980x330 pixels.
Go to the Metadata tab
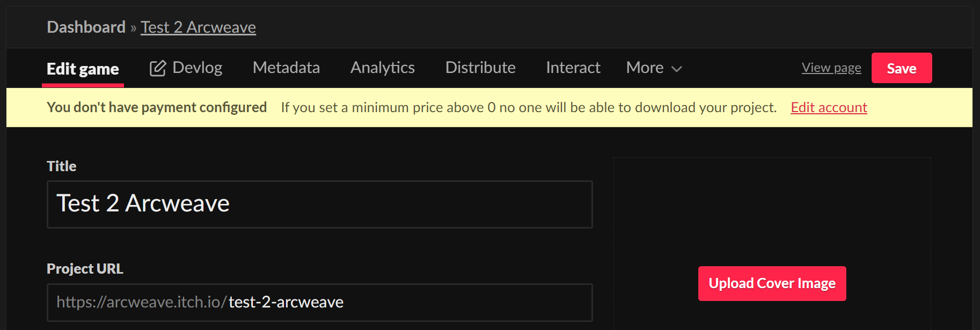pyautogui.click(x=286, y=68)
